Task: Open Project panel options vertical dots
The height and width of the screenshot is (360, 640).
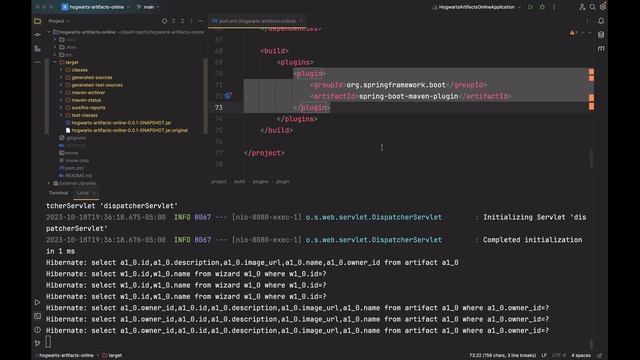Action: pos(191,21)
